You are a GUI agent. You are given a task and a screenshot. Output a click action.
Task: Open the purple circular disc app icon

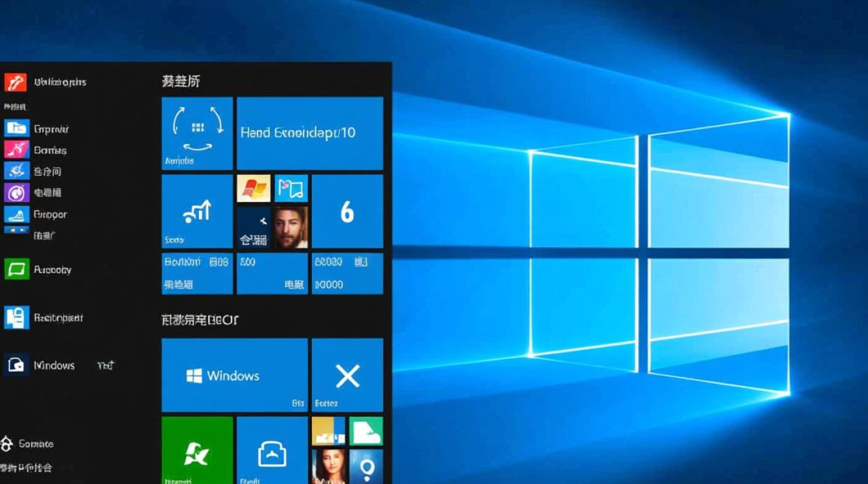(x=16, y=192)
